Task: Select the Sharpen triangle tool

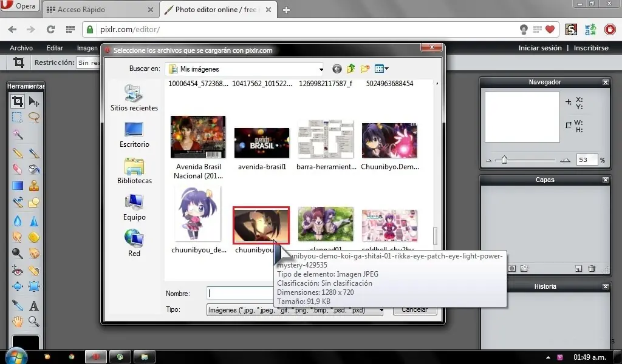Action: (34, 220)
